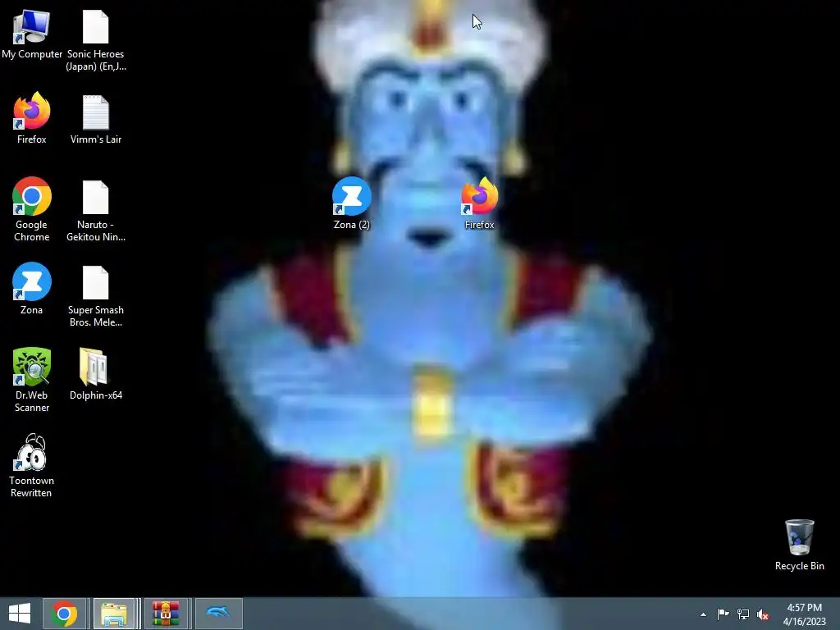Viewport: 840px width, 630px height.
Task: Open WinRAR from the taskbar
Action: click(x=165, y=614)
